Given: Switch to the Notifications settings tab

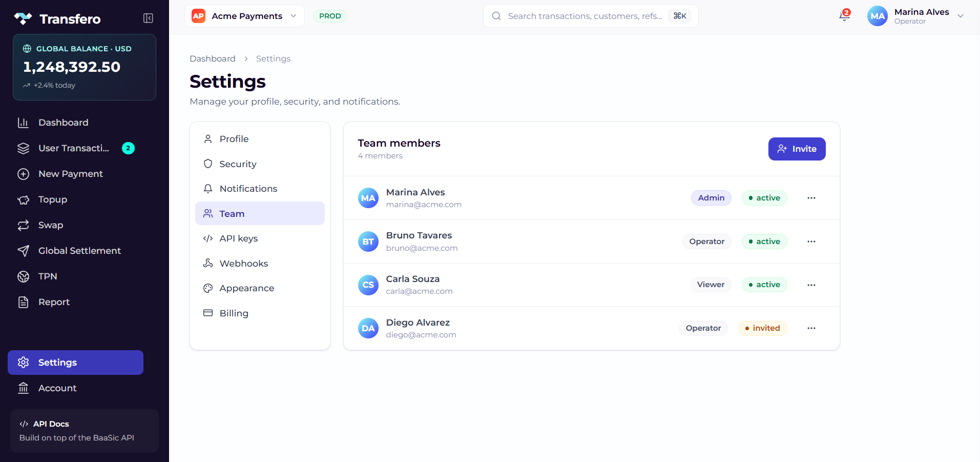Looking at the screenshot, I should (x=260, y=189).
